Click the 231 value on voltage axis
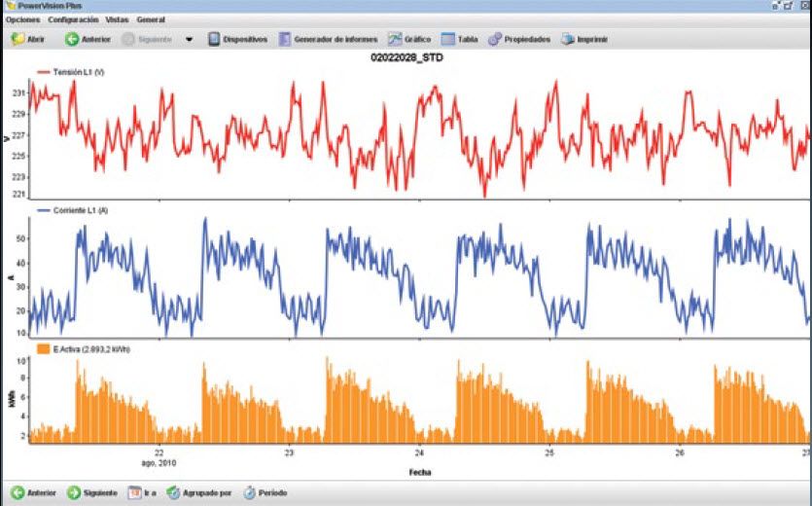Viewport: 812px width, 506px height. coord(18,93)
